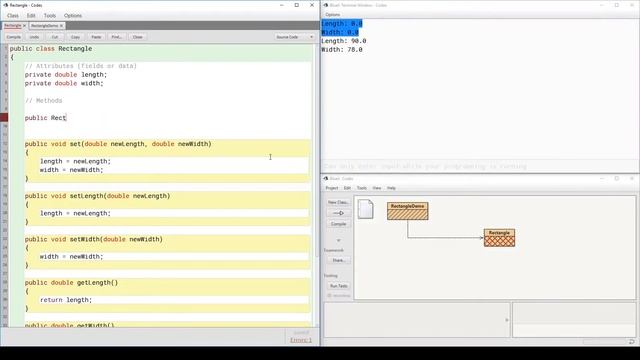
Task: Click the red error marker in the gutter
Action: (4, 118)
